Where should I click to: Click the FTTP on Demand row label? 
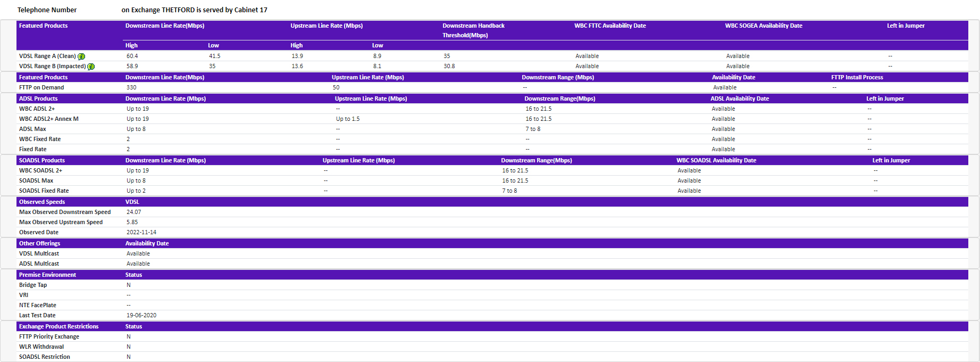point(41,87)
